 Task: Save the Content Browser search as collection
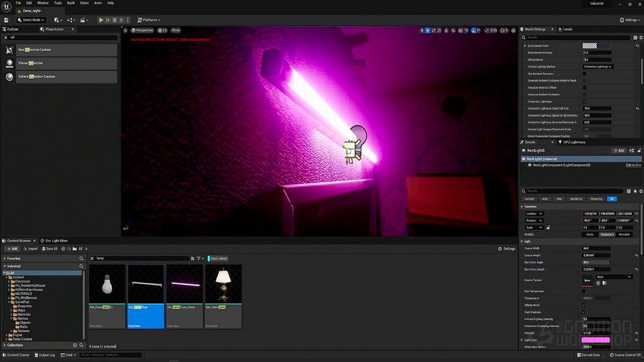tap(193, 258)
